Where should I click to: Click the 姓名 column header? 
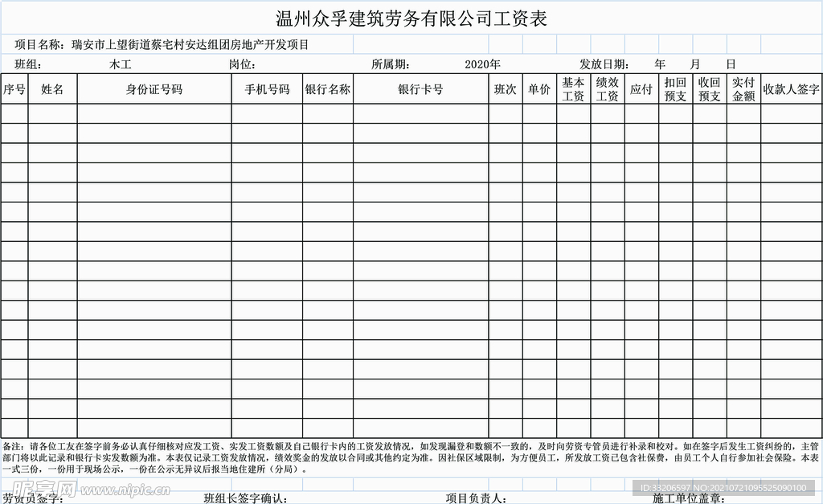52,88
